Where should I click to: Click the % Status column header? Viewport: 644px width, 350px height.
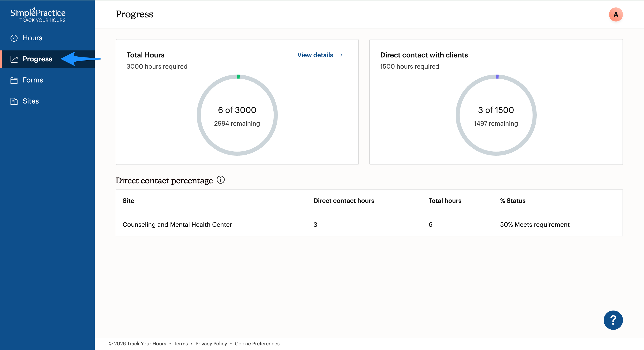tap(513, 200)
